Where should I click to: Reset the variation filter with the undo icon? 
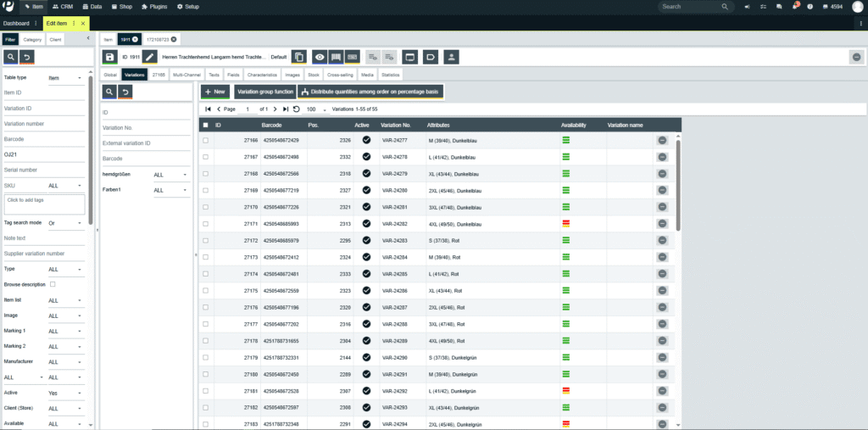125,92
